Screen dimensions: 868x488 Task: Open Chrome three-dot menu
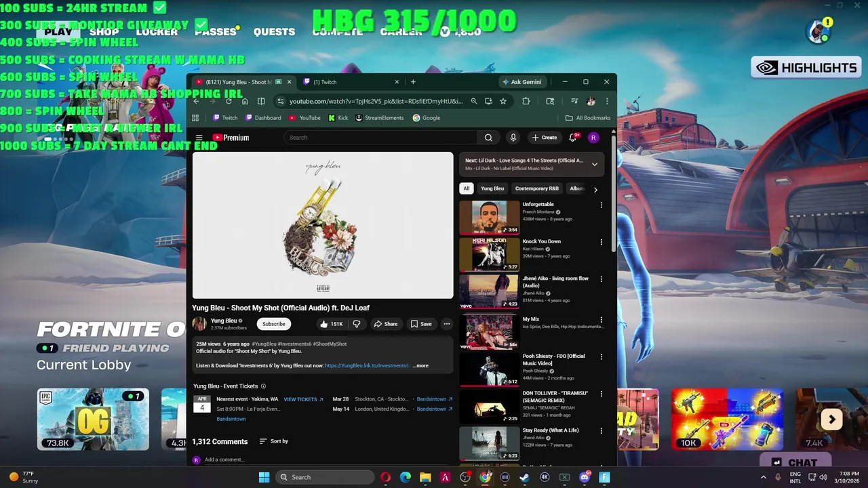click(x=607, y=101)
